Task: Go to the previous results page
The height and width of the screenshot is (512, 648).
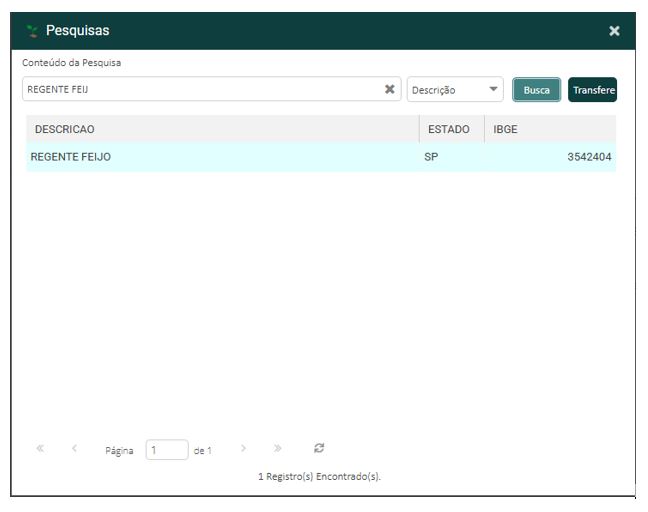Action: point(74,450)
